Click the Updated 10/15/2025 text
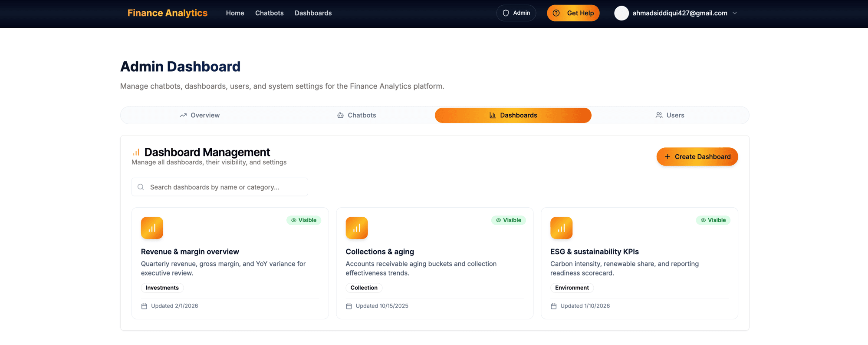 point(382,306)
